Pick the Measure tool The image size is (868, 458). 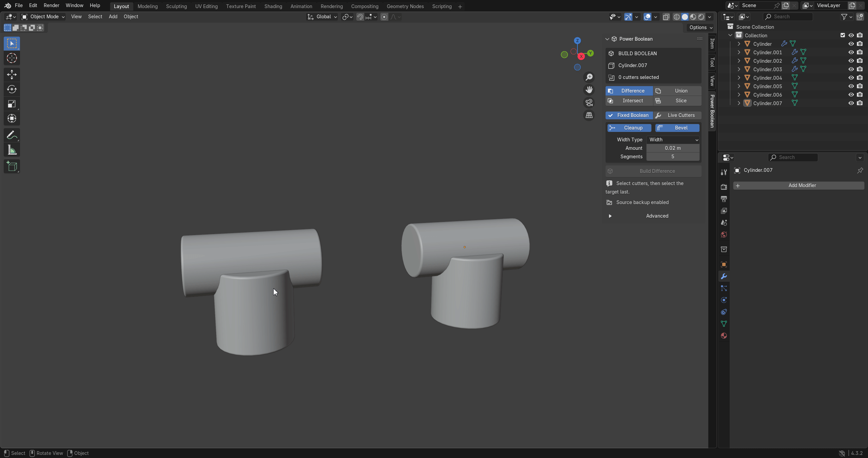(x=12, y=150)
